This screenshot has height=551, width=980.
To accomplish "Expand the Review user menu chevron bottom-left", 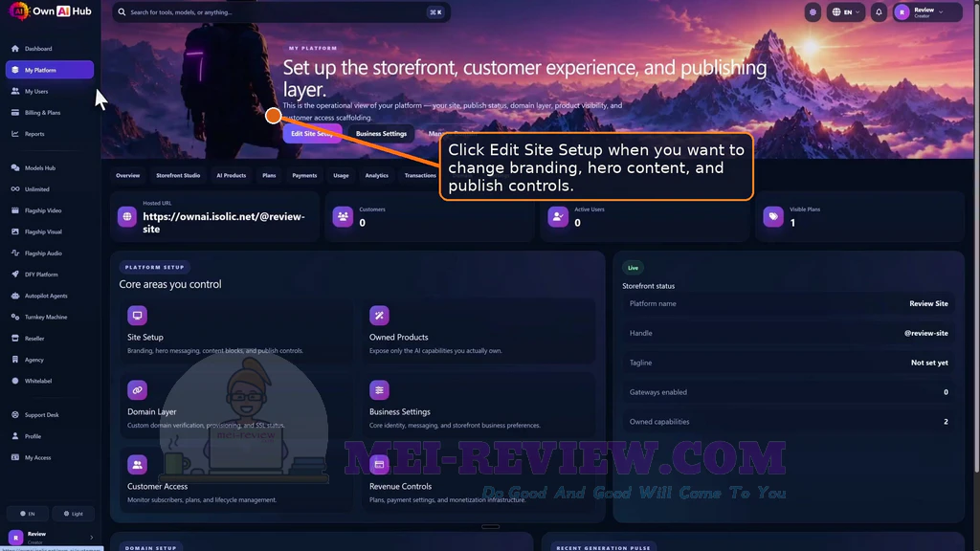I will (91, 538).
